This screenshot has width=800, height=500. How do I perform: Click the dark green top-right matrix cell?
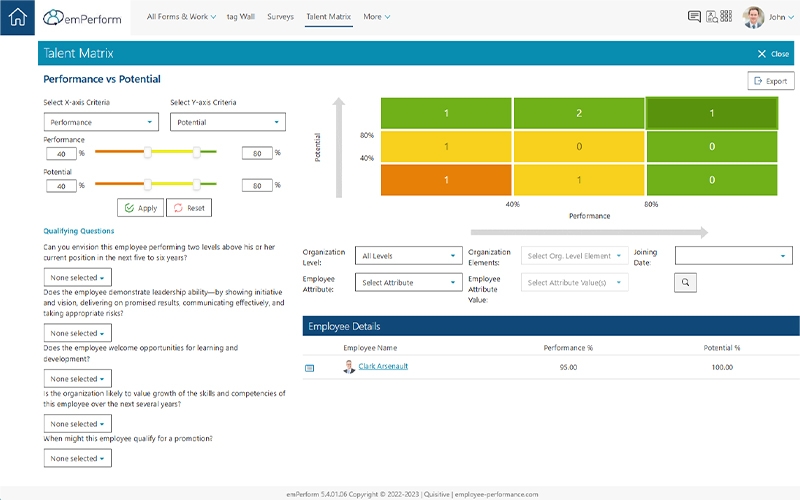click(x=711, y=113)
